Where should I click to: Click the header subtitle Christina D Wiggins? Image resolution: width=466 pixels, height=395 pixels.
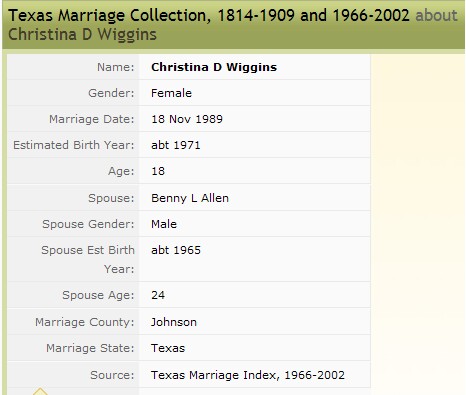82,35
